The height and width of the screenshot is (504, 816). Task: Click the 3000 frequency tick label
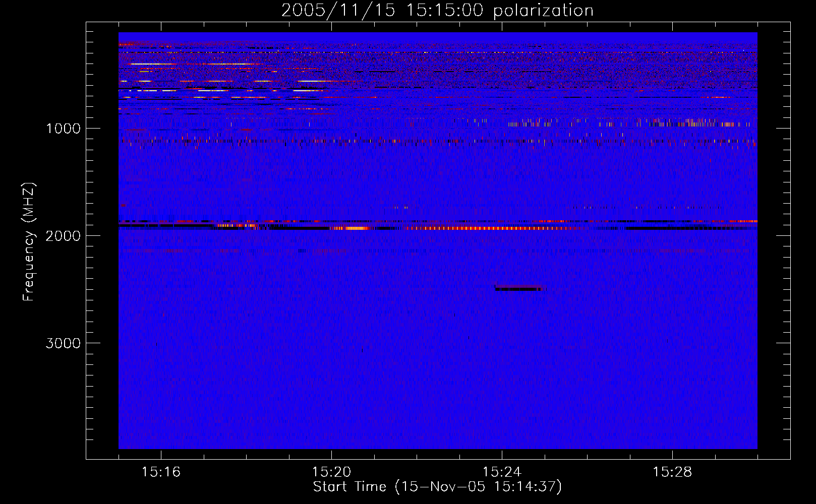click(x=63, y=343)
